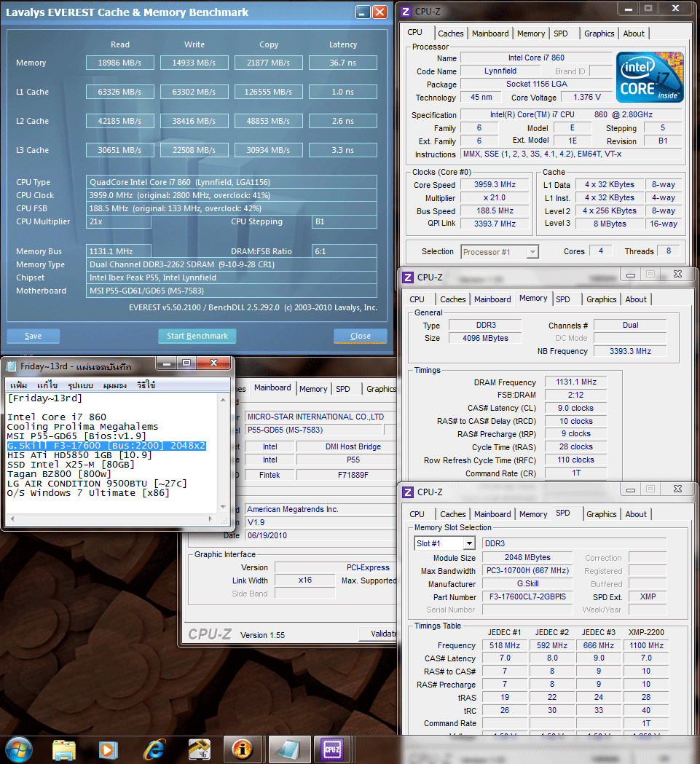
Task: Click the Intel Core i7 860 Name field
Action: coord(536,58)
